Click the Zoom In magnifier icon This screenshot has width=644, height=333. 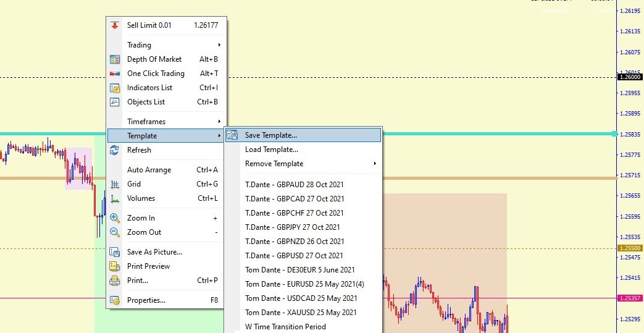(115, 218)
